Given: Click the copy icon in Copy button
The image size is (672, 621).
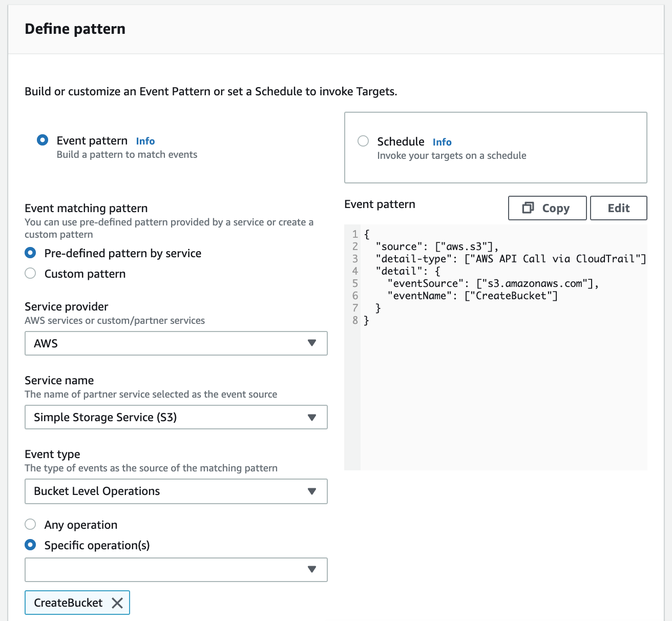Looking at the screenshot, I should [x=528, y=208].
